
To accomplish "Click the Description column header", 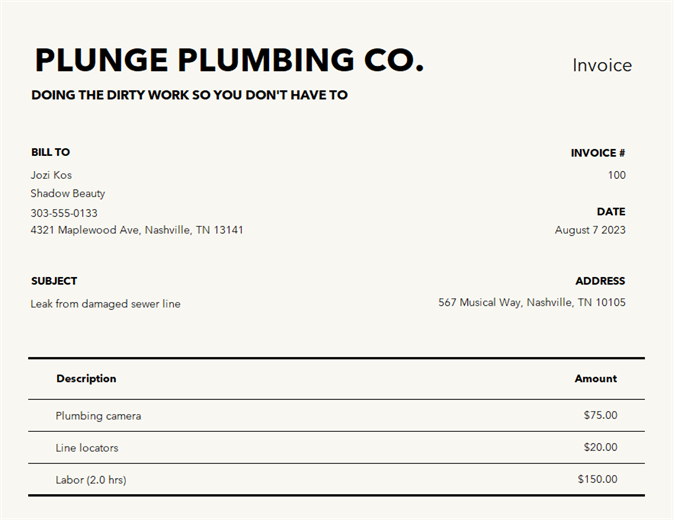I will tap(86, 378).
